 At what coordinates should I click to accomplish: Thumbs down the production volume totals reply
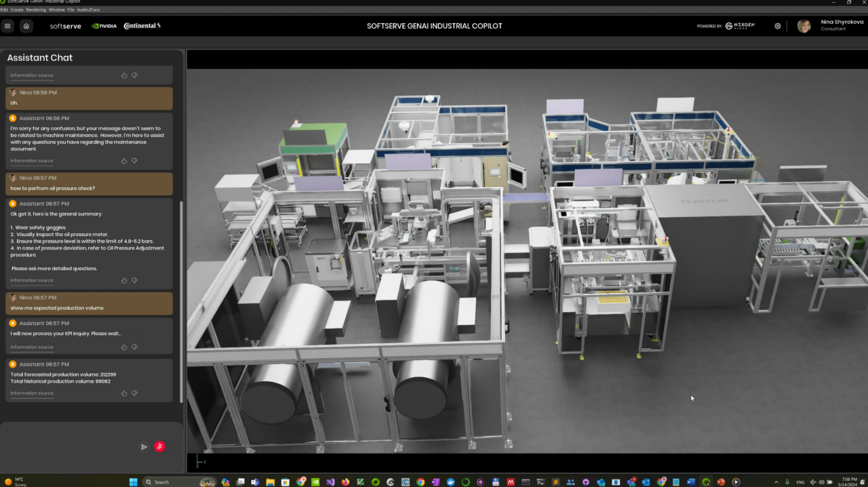[134, 393]
